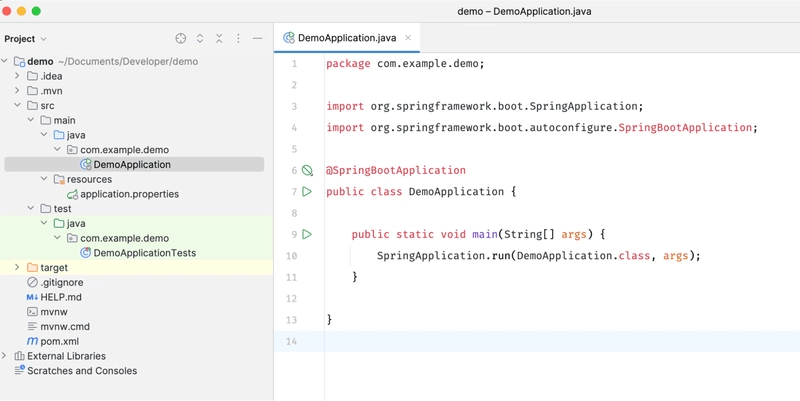Click the .gitignore file icon
Image resolution: width=800 pixels, height=401 pixels.
tap(33, 282)
